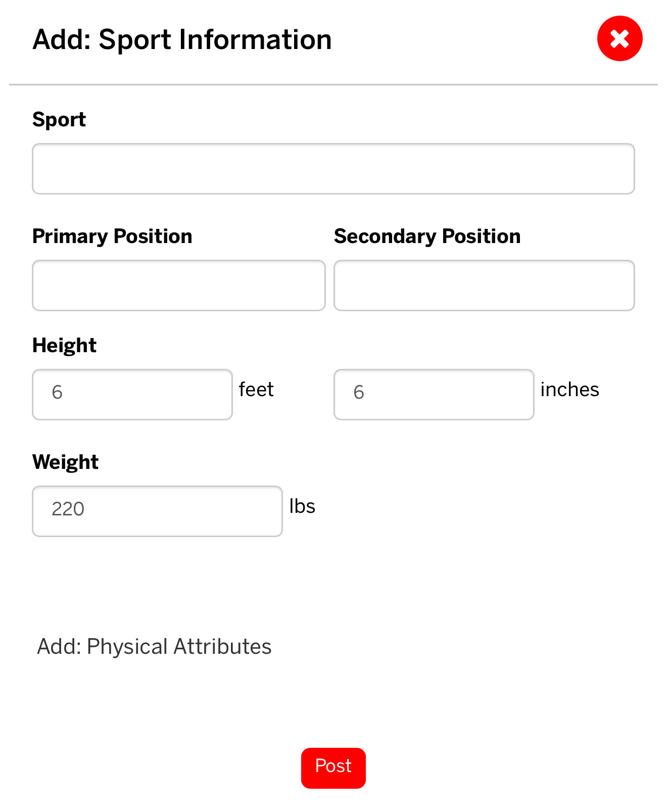Click the Weight section label
The height and width of the screenshot is (812, 667).
tap(66, 462)
